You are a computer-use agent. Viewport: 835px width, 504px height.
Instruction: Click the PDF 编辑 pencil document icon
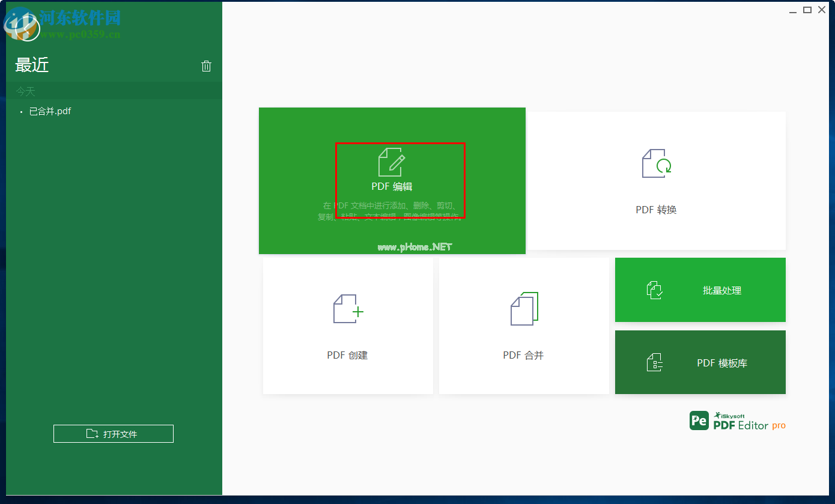[392, 162]
